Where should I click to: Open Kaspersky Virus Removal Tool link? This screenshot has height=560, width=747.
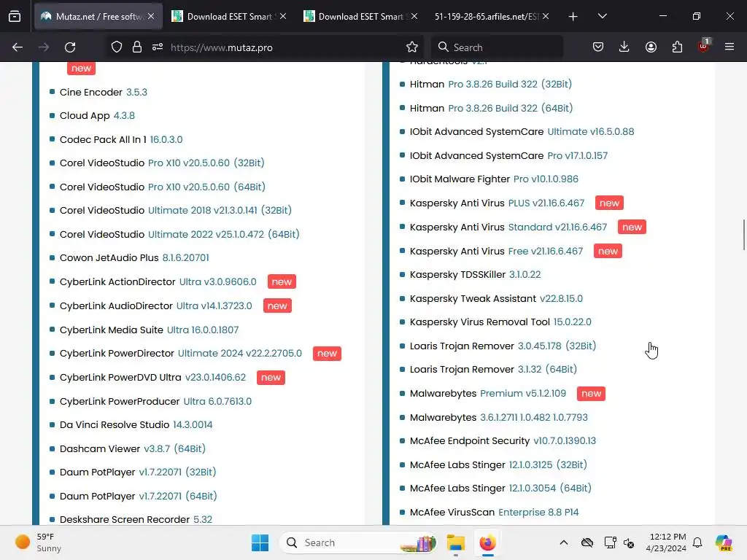(500, 322)
